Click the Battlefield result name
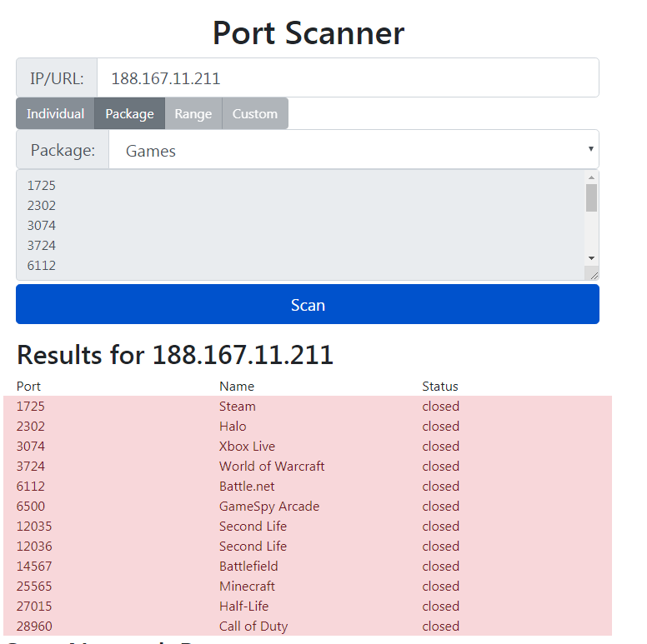Viewport: 647px width, 644px height. 248,567
